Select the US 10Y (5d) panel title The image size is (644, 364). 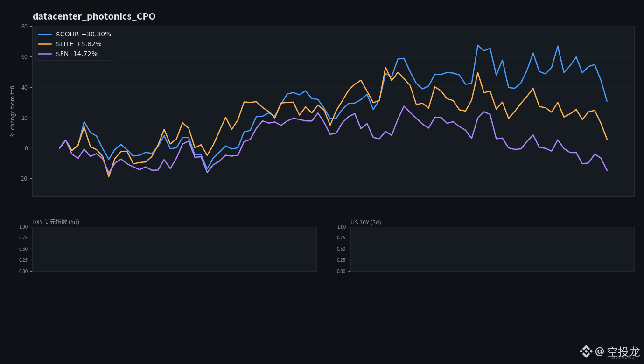click(x=366, y=223)
